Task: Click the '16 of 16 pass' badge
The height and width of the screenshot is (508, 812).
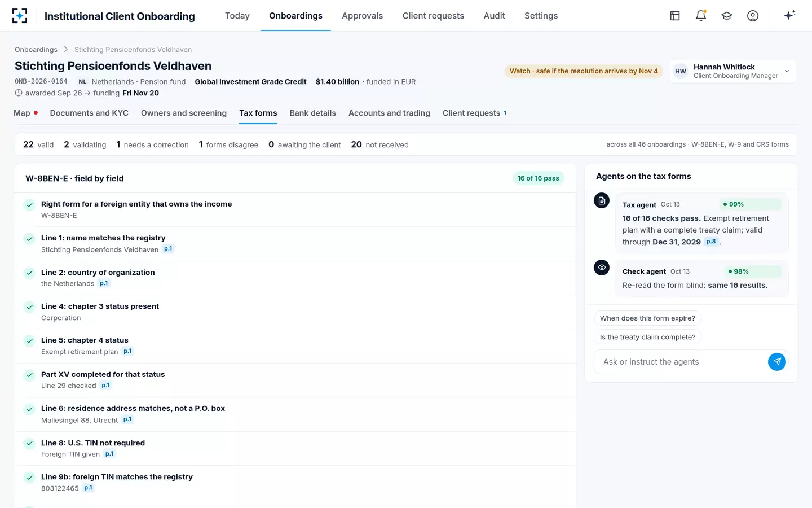Action: [x=539, y=178]
